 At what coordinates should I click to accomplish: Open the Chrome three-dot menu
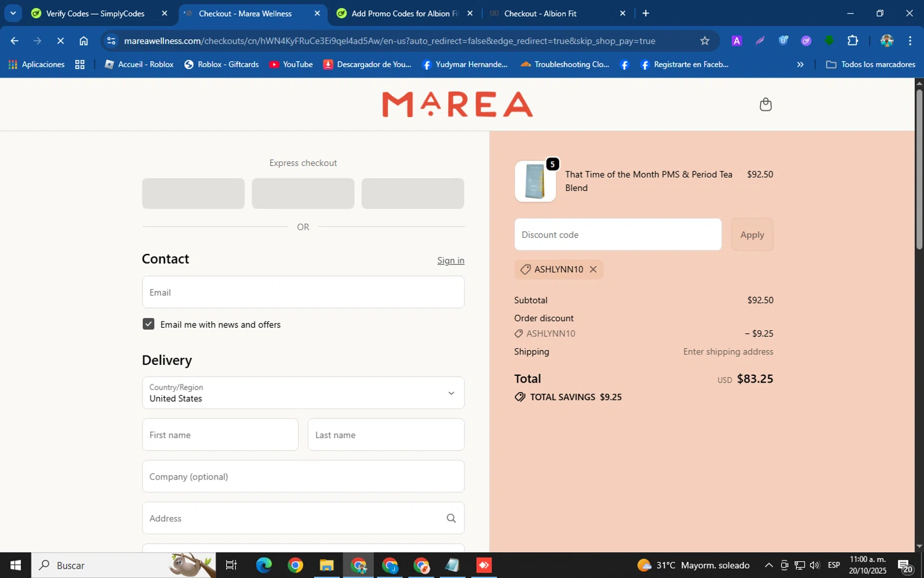910,41
